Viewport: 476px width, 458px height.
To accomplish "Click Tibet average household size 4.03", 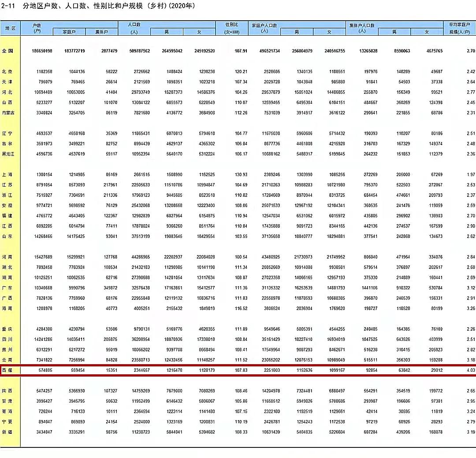I will (471, 371).
